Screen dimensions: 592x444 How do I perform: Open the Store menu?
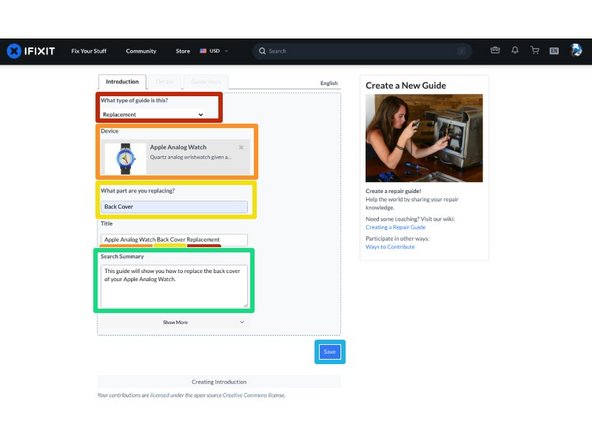(x=183, y=51)
